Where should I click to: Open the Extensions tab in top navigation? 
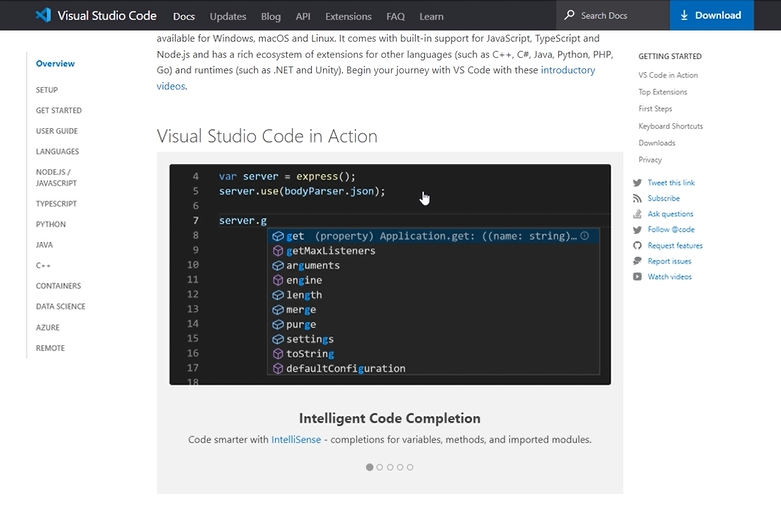(348, 16)
